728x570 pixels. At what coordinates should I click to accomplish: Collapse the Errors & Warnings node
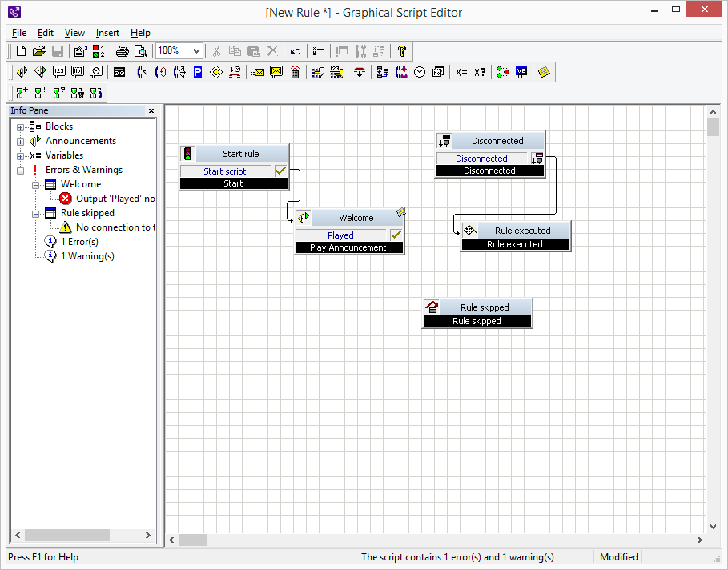21,170
